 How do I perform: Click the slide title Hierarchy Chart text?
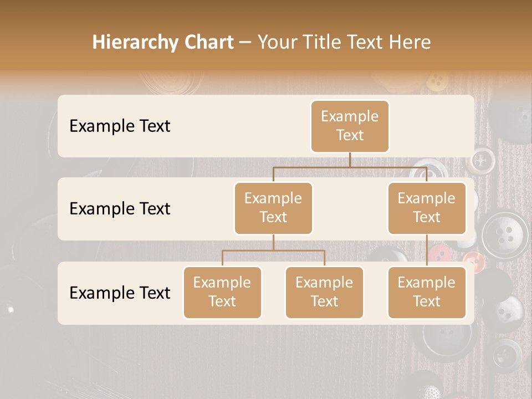click(163, 42)
